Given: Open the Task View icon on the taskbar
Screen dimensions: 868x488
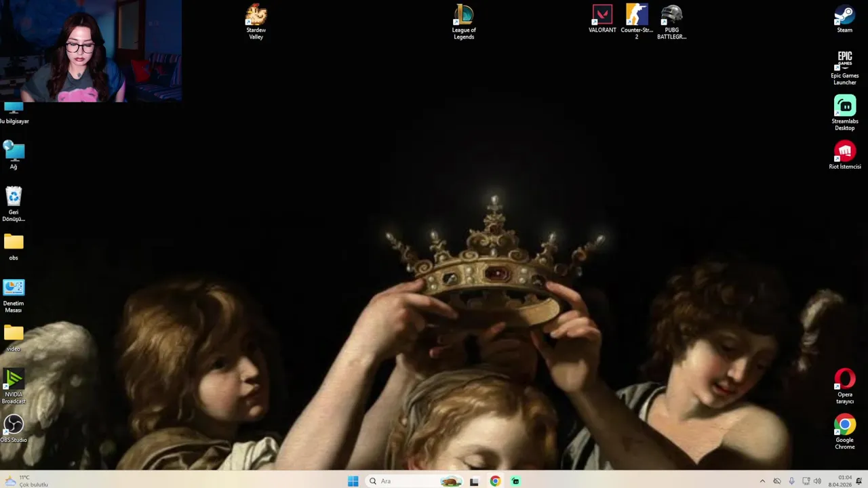Looking at the screenshot, I should tap(474, 481).
